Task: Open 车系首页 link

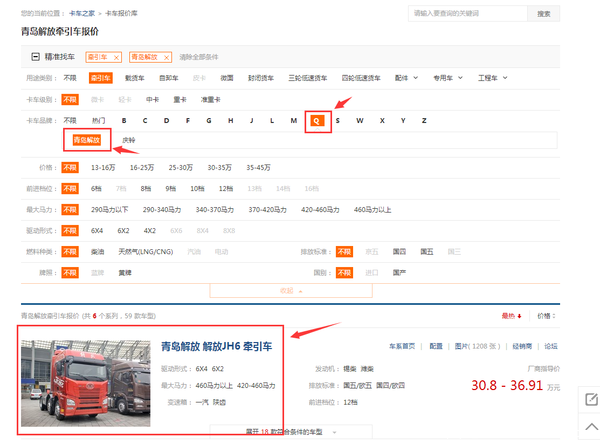Action: click(x=402, y=346)
